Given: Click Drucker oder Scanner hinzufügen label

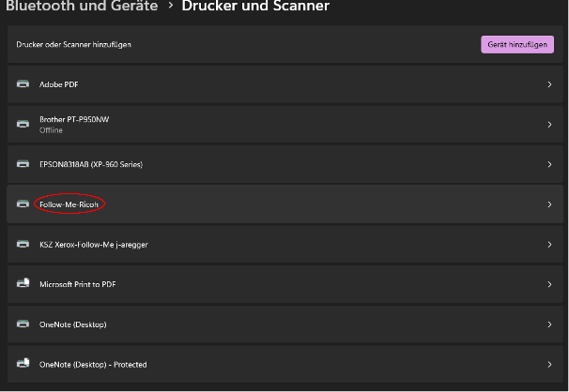Looking at the screenshot, I should (x=73, y=45).
